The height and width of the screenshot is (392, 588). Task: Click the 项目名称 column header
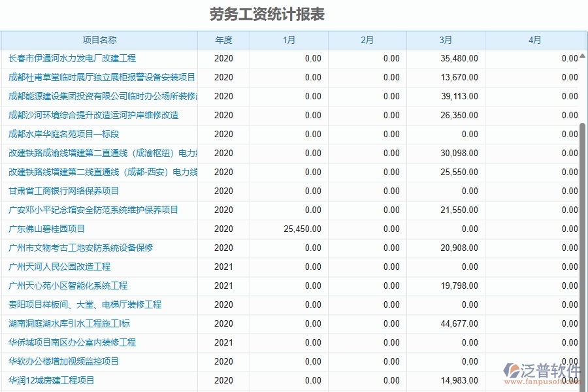tap(99, 40)
